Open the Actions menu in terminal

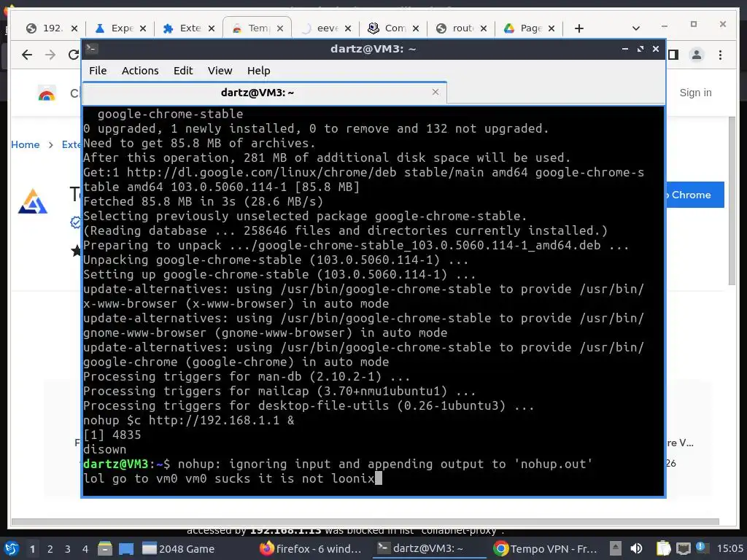(x=140, y=71)
